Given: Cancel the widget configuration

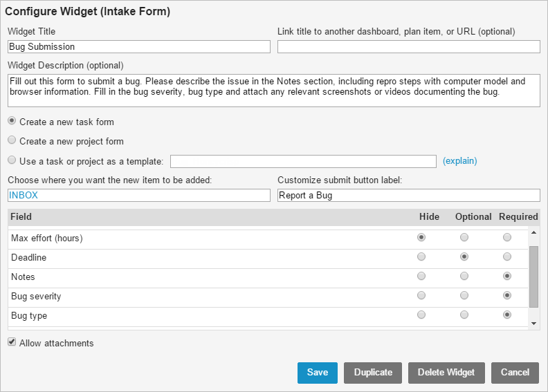Looking at the screenshot, I should coord(515,373).
